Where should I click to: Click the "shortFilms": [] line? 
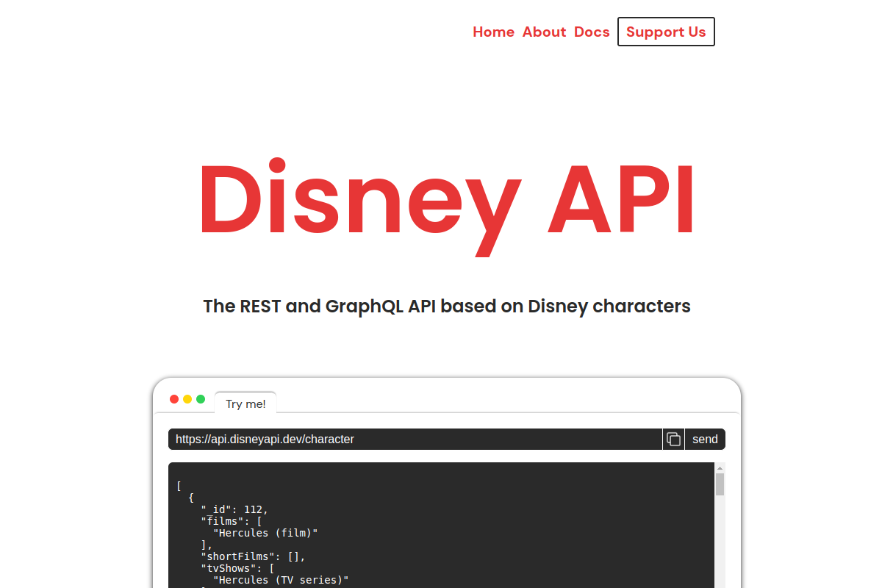pyautogui.click(x=253, y=556)
